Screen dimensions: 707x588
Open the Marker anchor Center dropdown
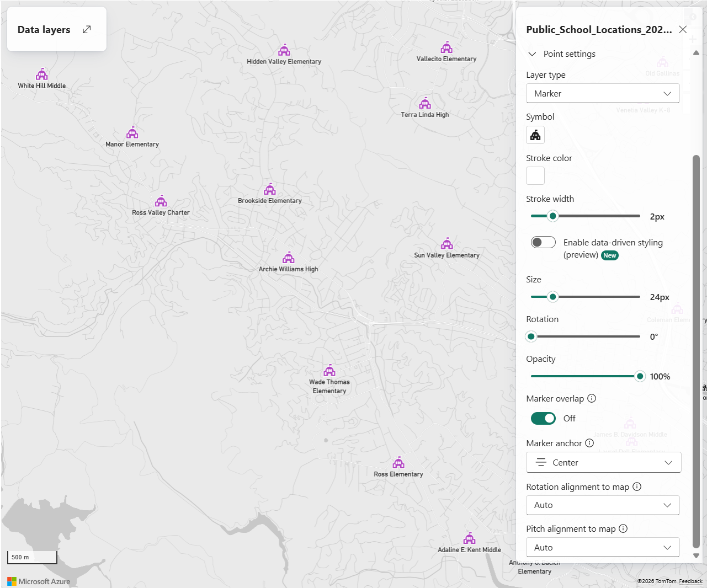click(x=603, y=463)
